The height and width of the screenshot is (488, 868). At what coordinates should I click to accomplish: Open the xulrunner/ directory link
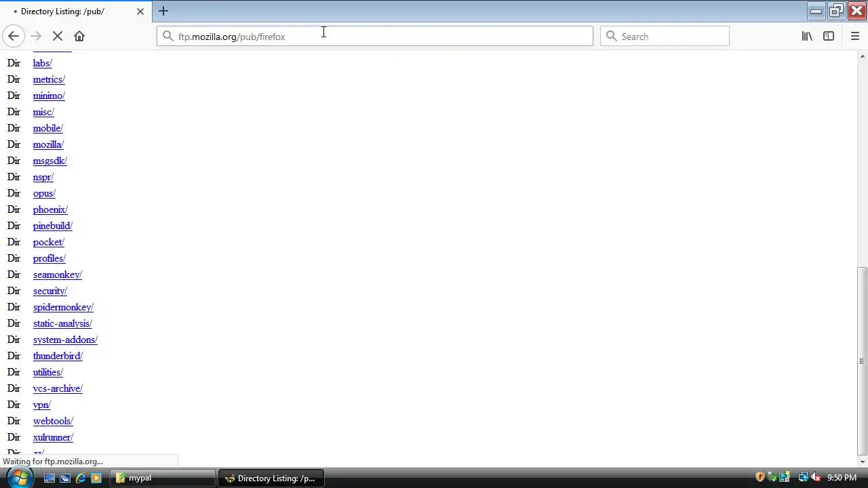[x=53, y=437]
